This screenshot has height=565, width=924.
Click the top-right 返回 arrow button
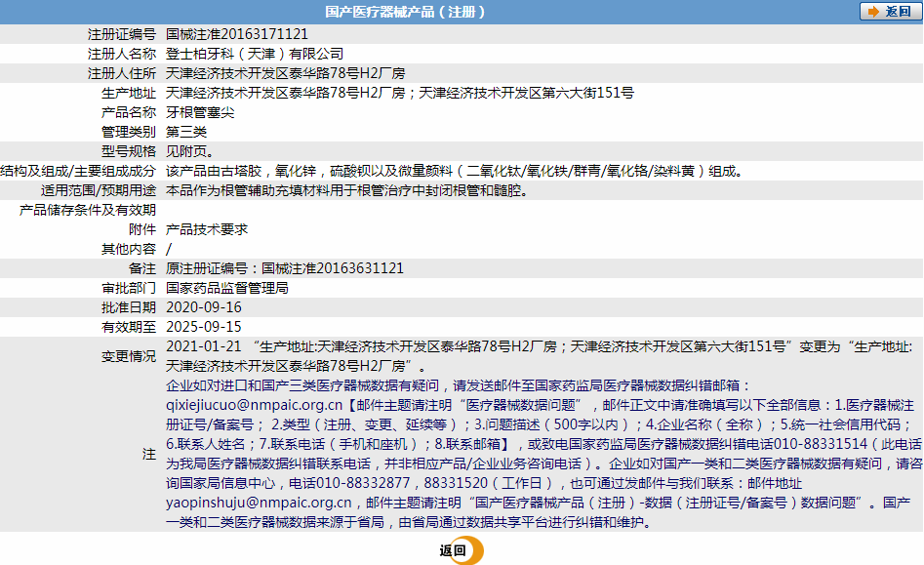click(x=891, y=12)
